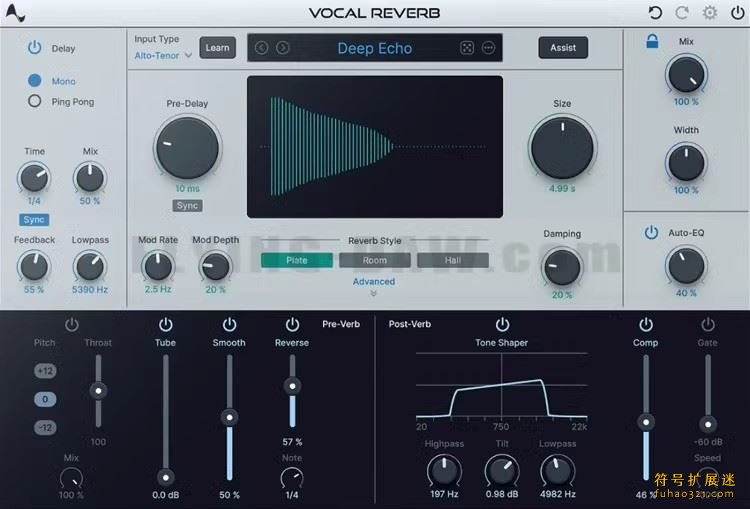This screenshot has height=509, width=750.
Task: Go to next preset arrow
Action: point(283,48)
